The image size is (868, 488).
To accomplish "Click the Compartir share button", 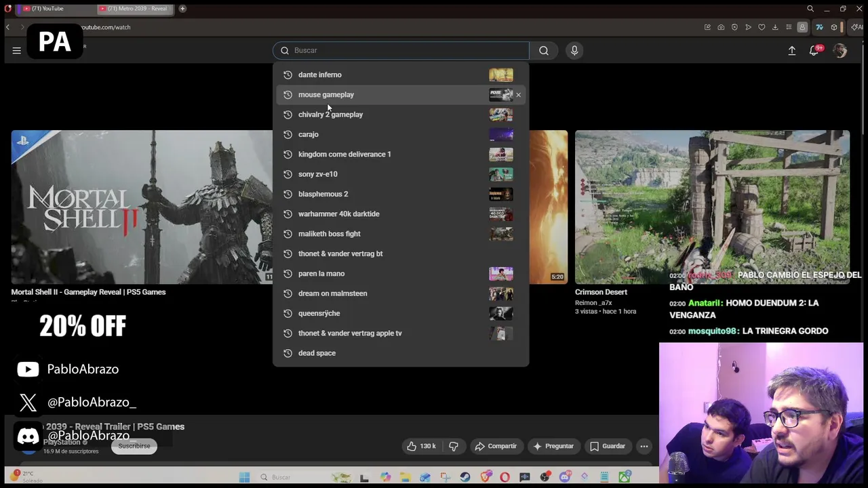I will pos(496,446).
